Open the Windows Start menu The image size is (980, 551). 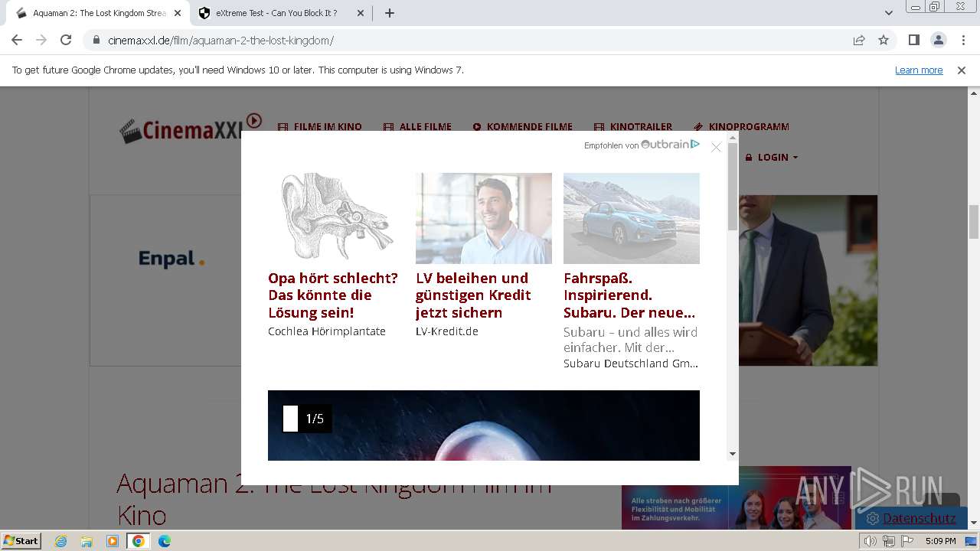coord(21,541)
